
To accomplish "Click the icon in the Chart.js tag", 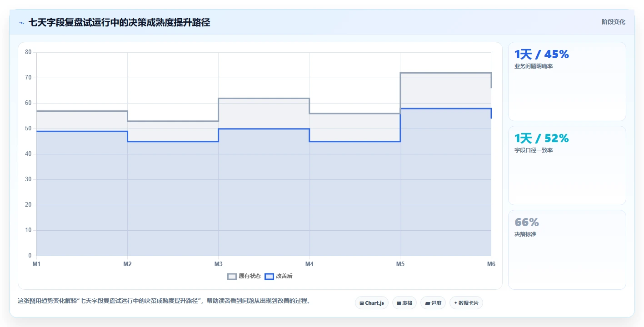I will pyautogui.click(x=362, y=303).
